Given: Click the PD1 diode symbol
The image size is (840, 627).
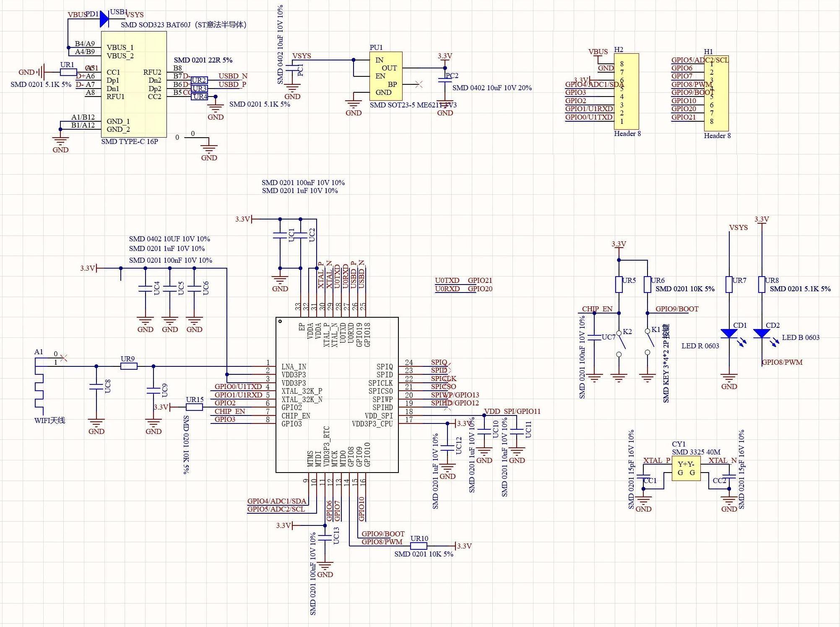Looking at the screenshot, I should [104, 19].
